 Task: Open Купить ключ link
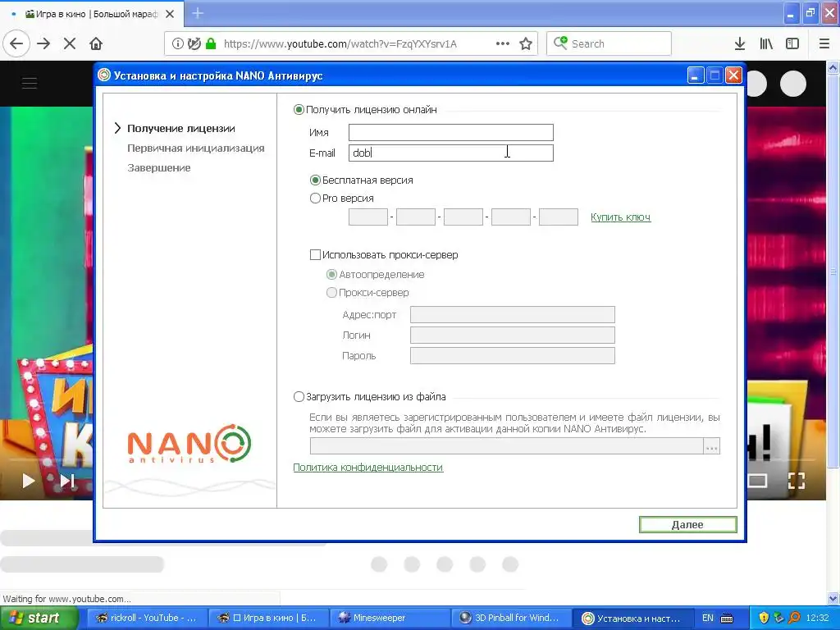point(620,217)
